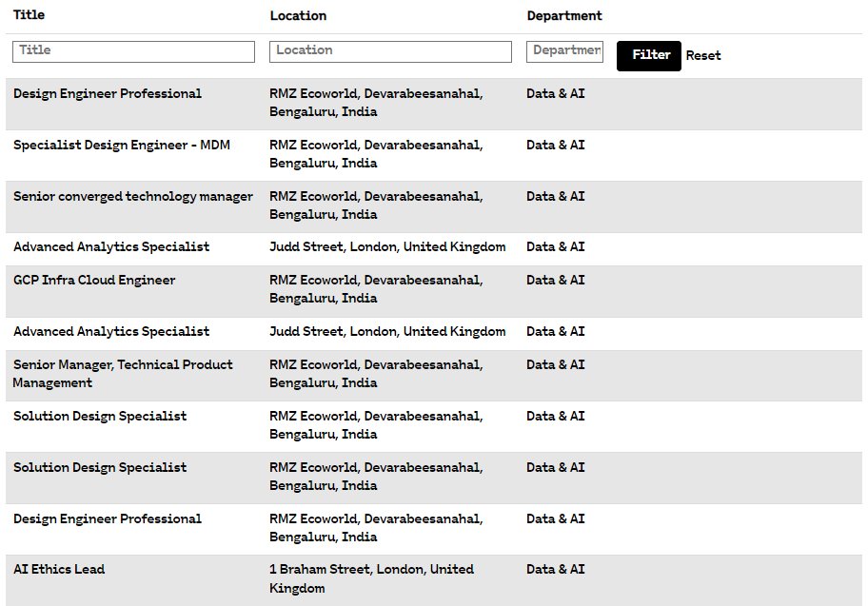Open Senior converged technology manager job
The width and height of the screenshot is (868, 606).
(133, 197)
